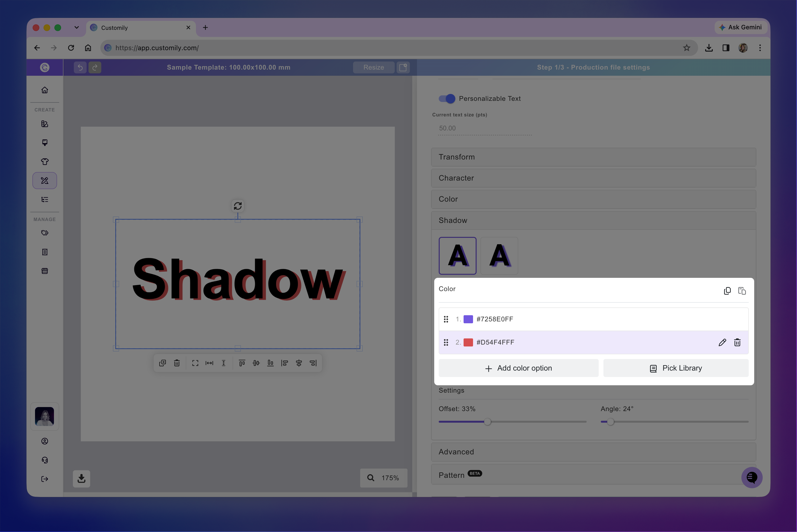Select the first shadow style thumbnail
The image size is (797, 532).
click(457, 256)
